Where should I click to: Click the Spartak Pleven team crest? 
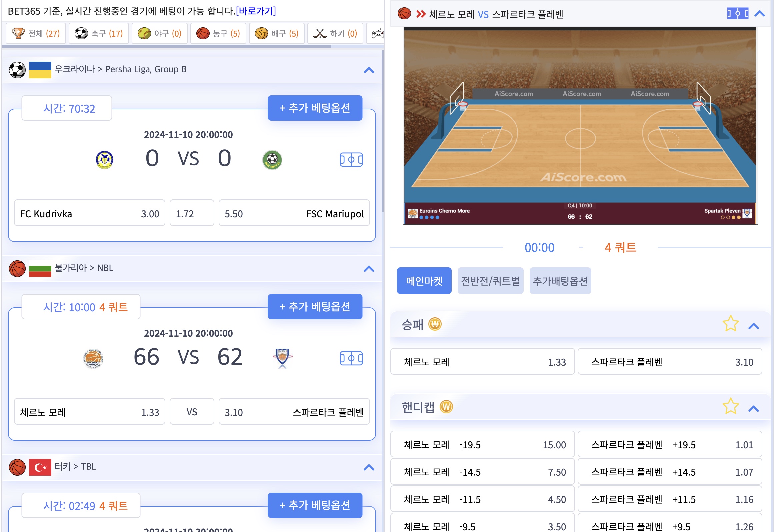(x=282, y=357)
